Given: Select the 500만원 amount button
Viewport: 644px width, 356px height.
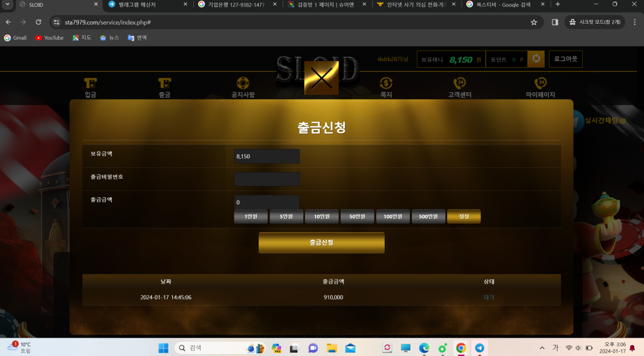Looking at the screenshot, I should (428, 217).
